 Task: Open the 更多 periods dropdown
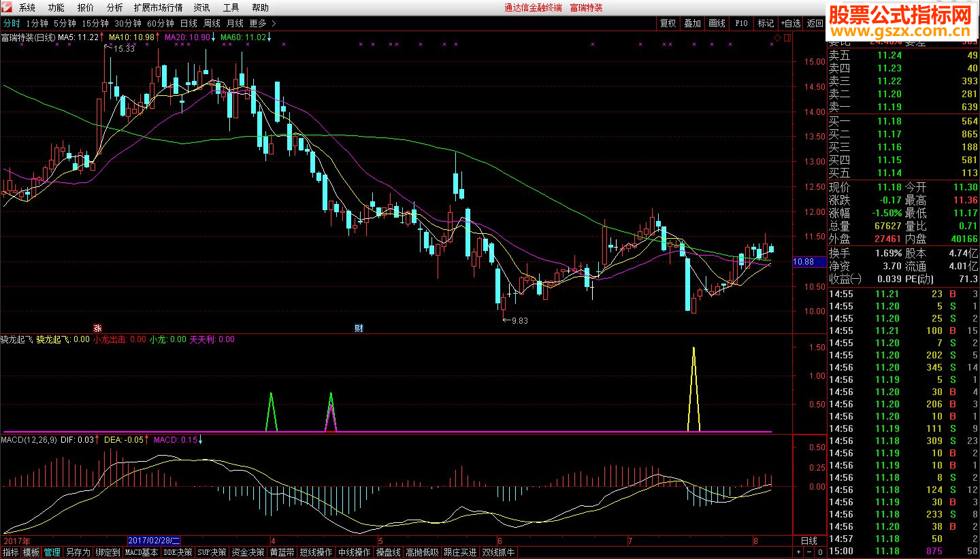tap(258, 23)
